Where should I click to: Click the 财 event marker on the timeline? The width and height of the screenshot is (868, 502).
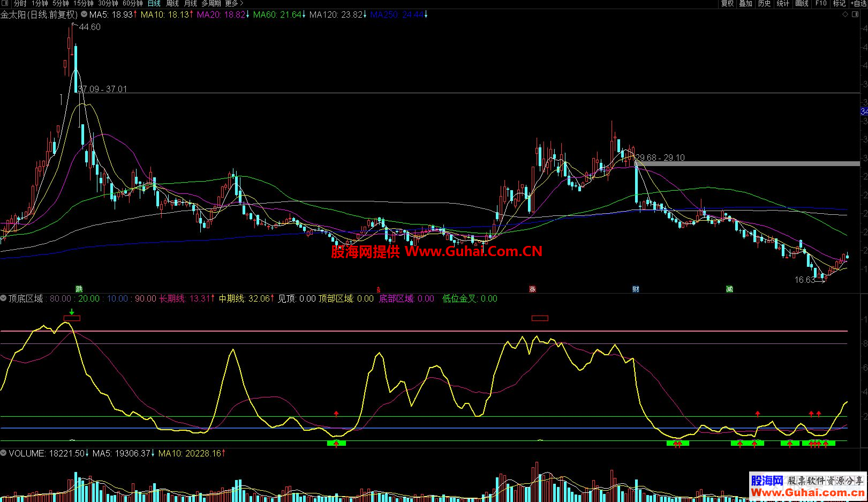click(x=636, y=289)
